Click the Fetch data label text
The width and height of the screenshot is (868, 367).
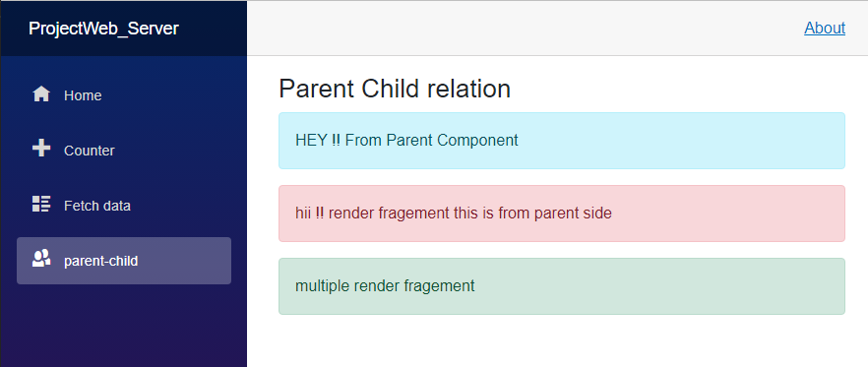tap(97, 206)
